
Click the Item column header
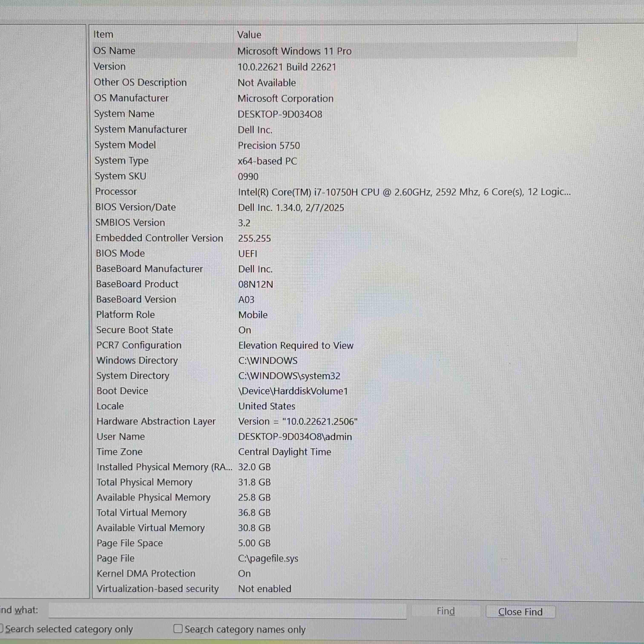[x=103, y=34]
